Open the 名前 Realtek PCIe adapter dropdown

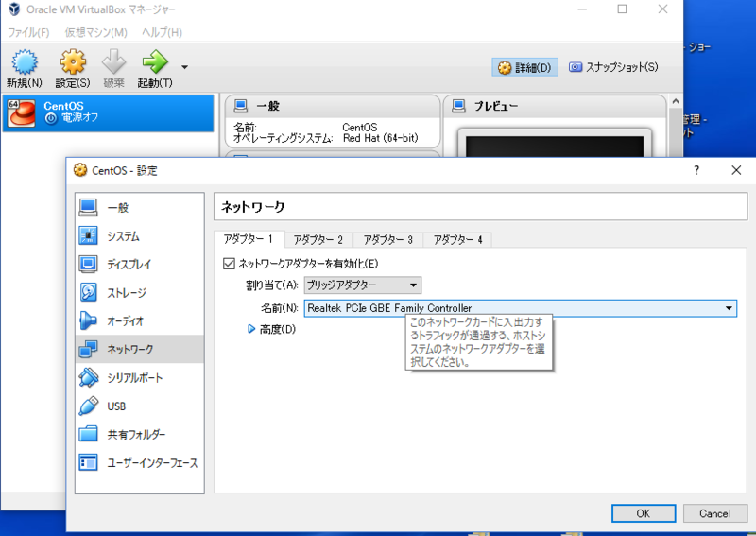click(521, 308)
